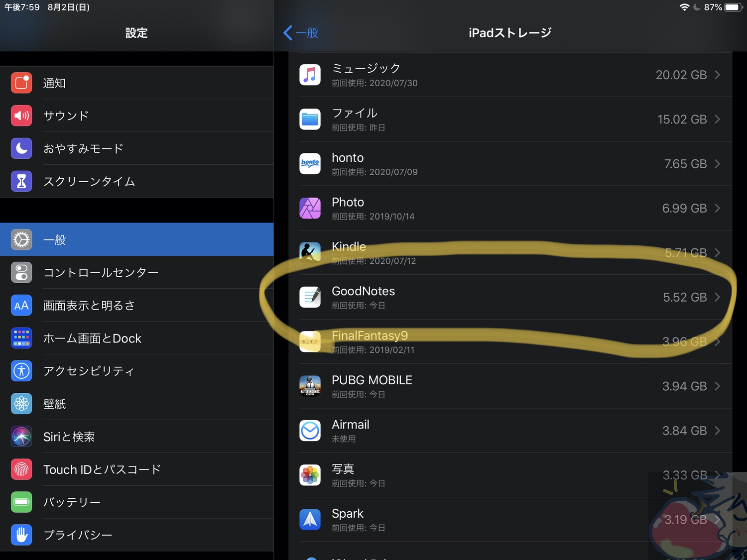Tap the Kindle app icon
This screenshot has width=747, height=560.
[310, 253]
